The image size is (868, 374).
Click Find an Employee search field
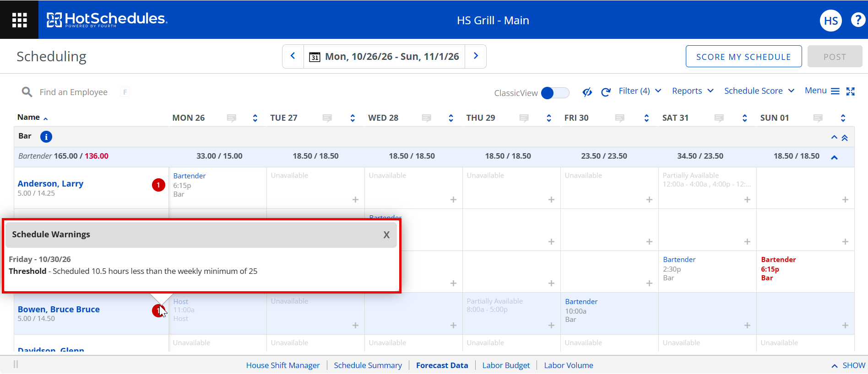74,92
